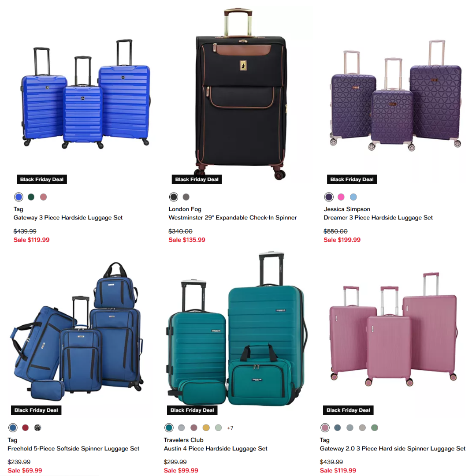
Task: Select the green swatch for Gateway 2.0 set
Action: [x=375, y=428]
